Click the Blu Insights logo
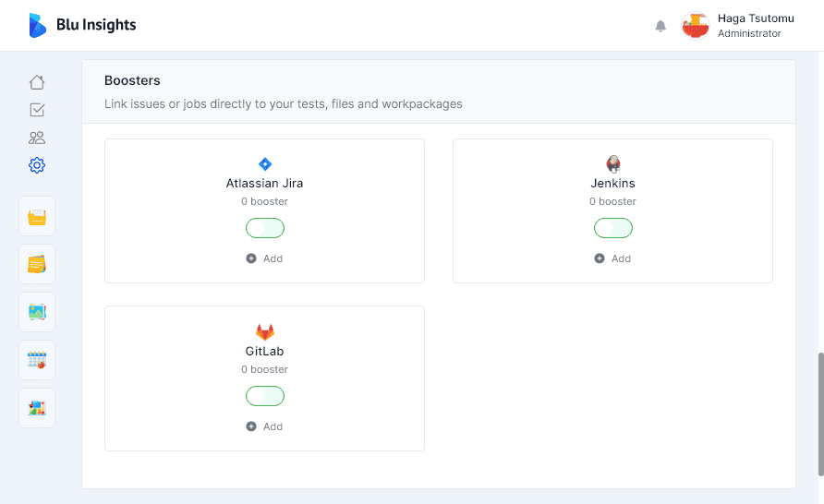Image resolution: width=824 pixels, height=504 pixels. pos(37,25)
